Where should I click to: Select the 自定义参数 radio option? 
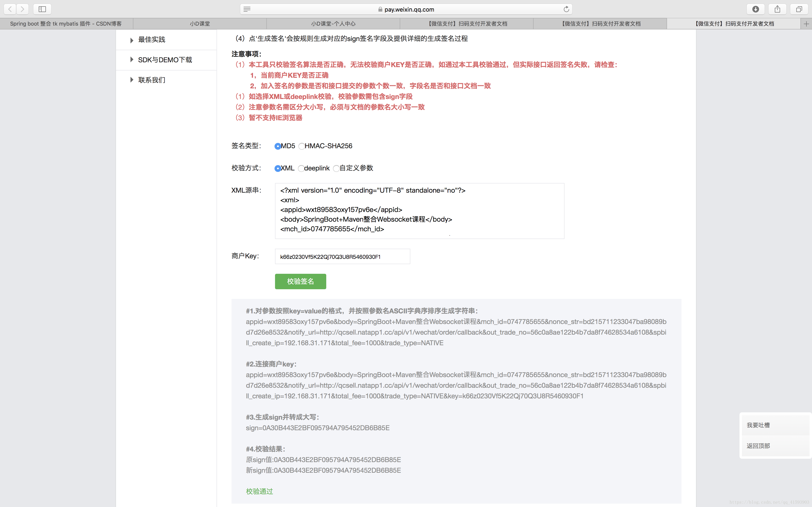[x=336, y=168]
